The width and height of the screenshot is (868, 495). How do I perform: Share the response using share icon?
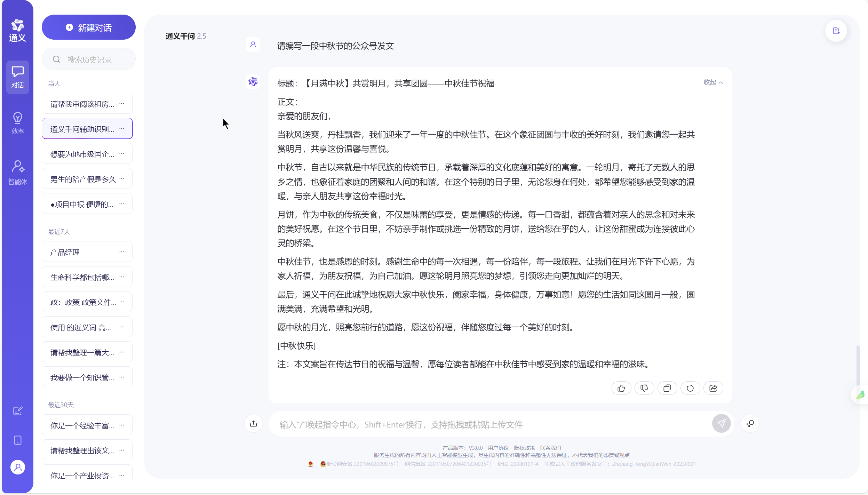[x=713, y=388]
